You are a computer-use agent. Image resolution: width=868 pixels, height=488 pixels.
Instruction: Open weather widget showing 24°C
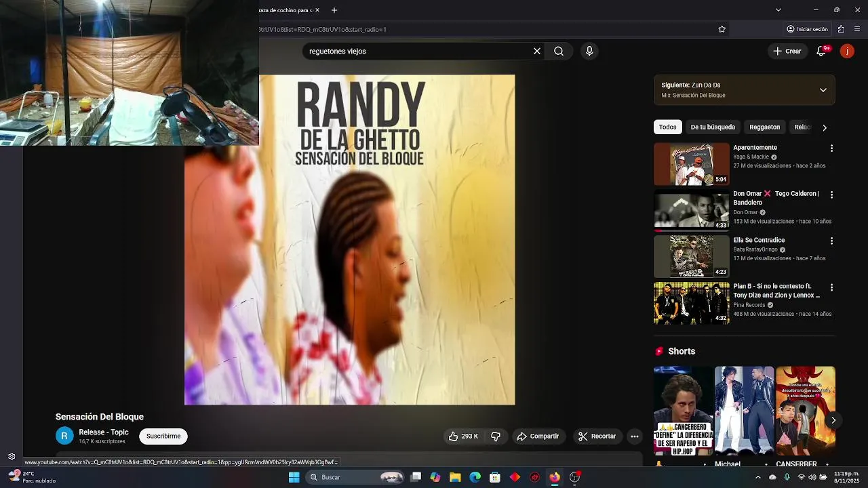(x=33, y=477)
